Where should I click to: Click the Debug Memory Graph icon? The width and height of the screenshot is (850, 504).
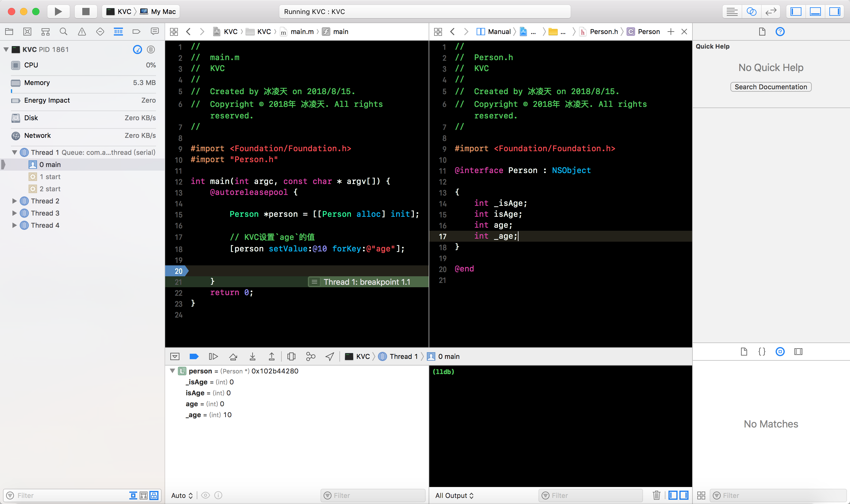(310, 356)
